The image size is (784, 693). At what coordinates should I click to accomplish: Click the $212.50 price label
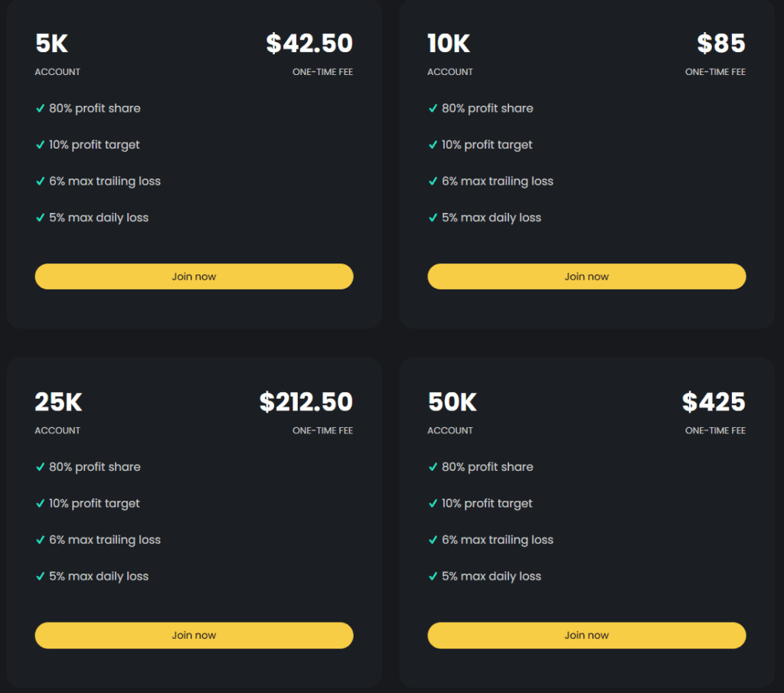pos(305,402)
